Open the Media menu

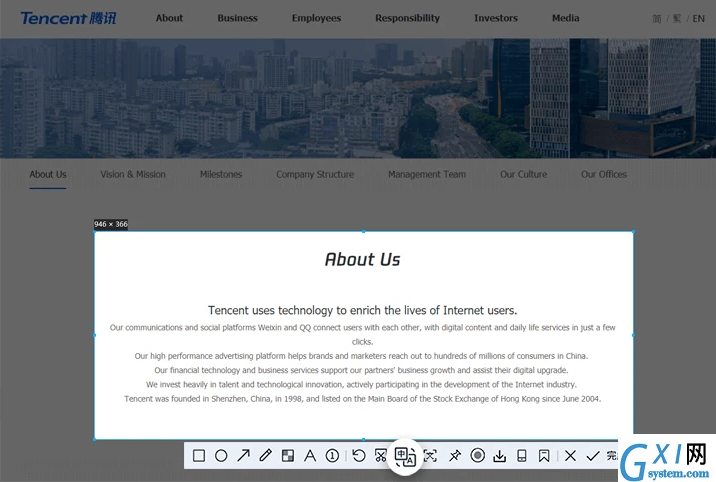(565, 18)
